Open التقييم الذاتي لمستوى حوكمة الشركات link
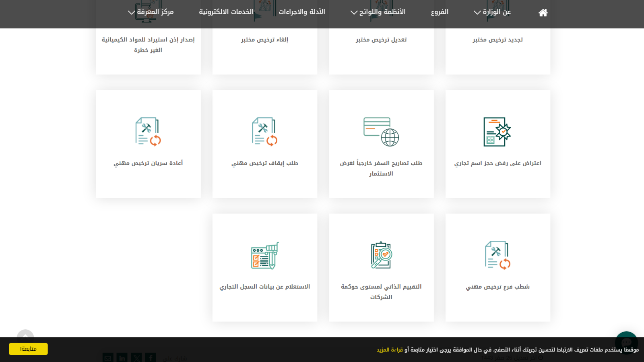Screen dimensions: 644x362 (381, 292)
